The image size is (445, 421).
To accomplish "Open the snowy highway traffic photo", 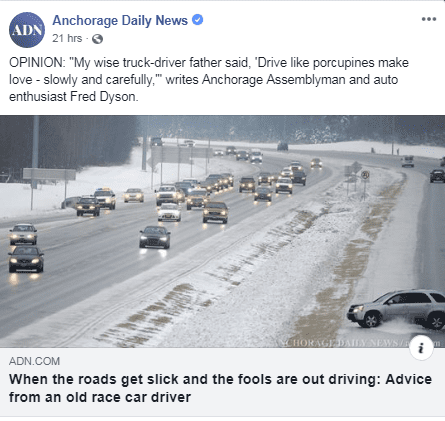I will click(x=222, y=231).
